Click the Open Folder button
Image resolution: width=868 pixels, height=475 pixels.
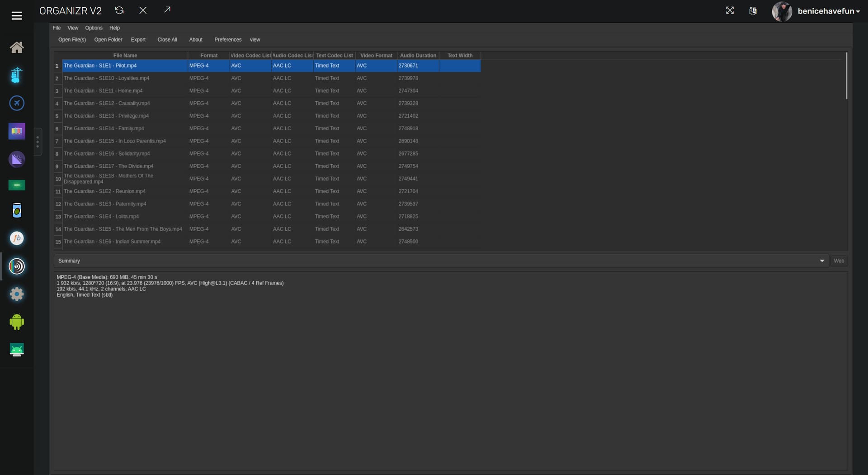(108, 40)
